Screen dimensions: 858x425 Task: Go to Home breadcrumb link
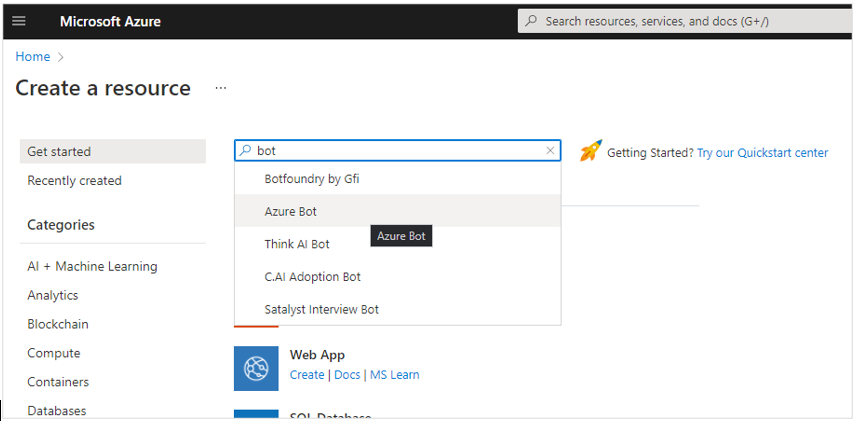point(32,57)
